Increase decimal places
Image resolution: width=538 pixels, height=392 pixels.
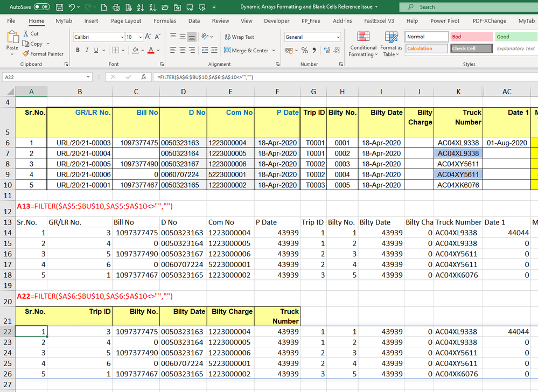(327, 51)
